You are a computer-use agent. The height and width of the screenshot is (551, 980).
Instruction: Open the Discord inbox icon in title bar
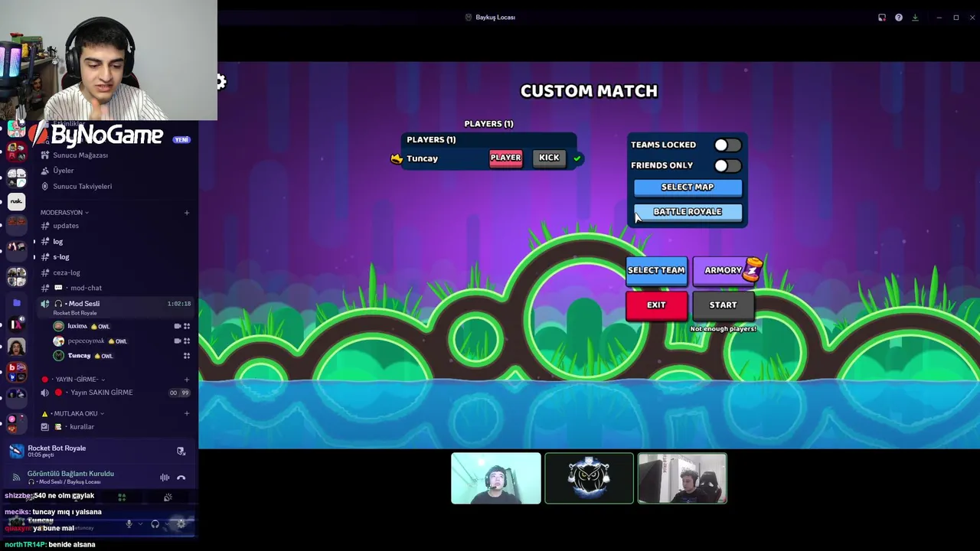tap(882, 18)
